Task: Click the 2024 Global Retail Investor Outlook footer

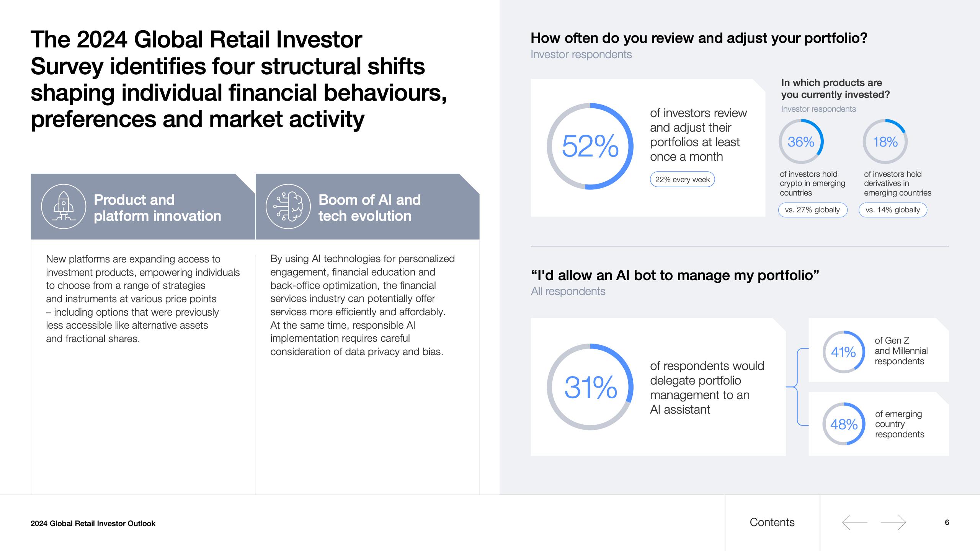Action: tap(93, 523)
